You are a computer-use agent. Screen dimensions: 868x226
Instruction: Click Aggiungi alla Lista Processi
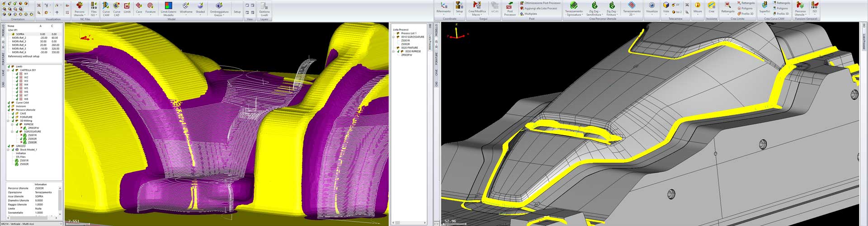pos(538,8)
